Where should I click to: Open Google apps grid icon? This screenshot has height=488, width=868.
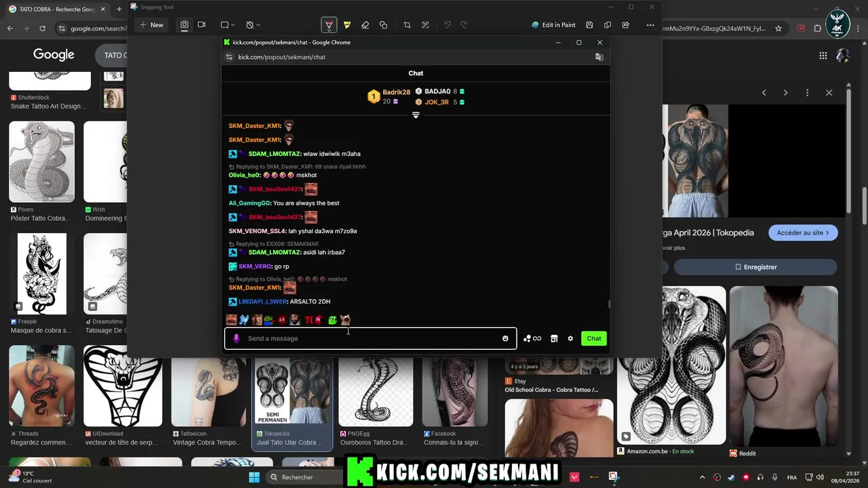823,56
